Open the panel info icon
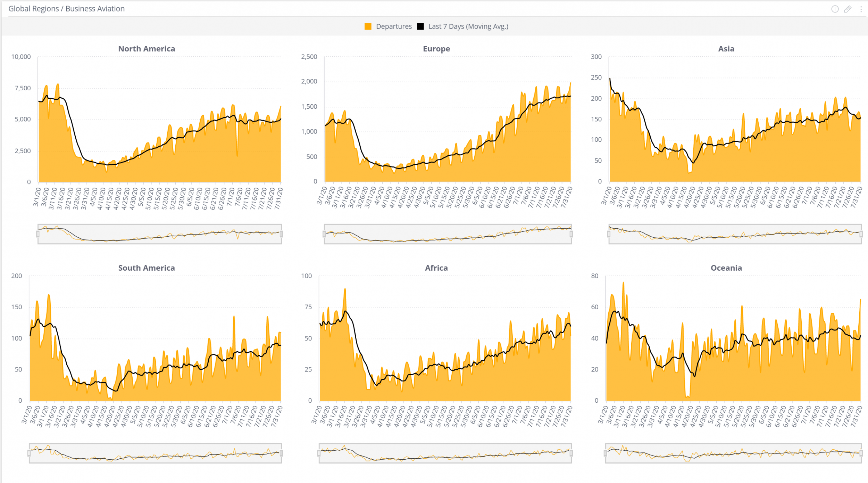Image resolution: width=868 pixels, height=483 pixels. click(835, 9)
